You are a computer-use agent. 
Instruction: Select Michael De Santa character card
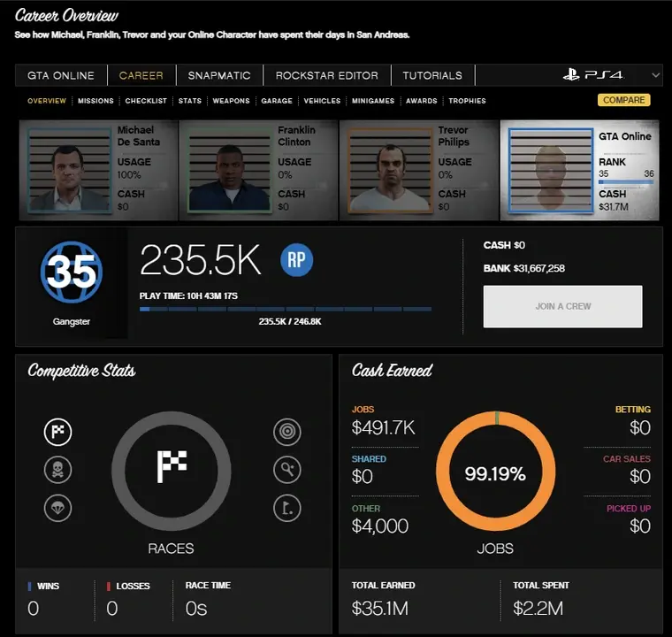(98, 171)
